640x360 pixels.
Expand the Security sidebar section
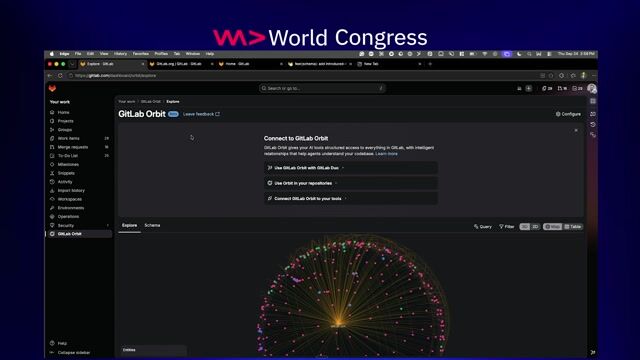[80, 225]
